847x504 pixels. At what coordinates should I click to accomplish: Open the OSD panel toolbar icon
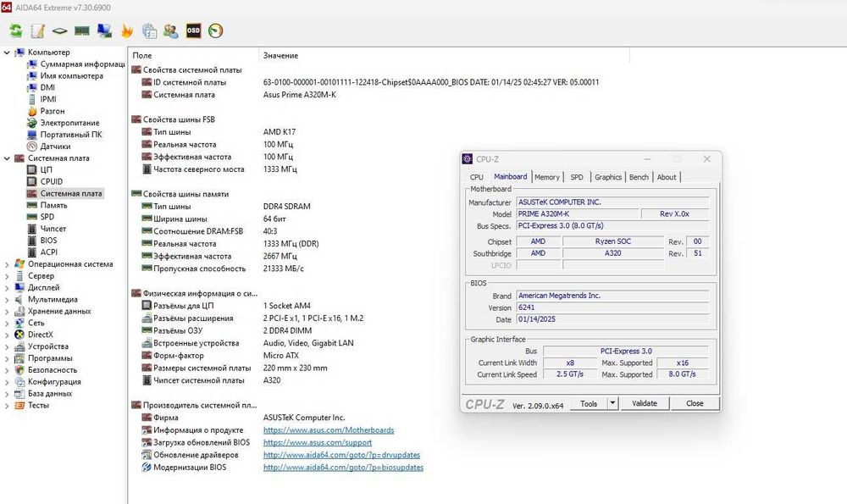(x=193, y=30)
